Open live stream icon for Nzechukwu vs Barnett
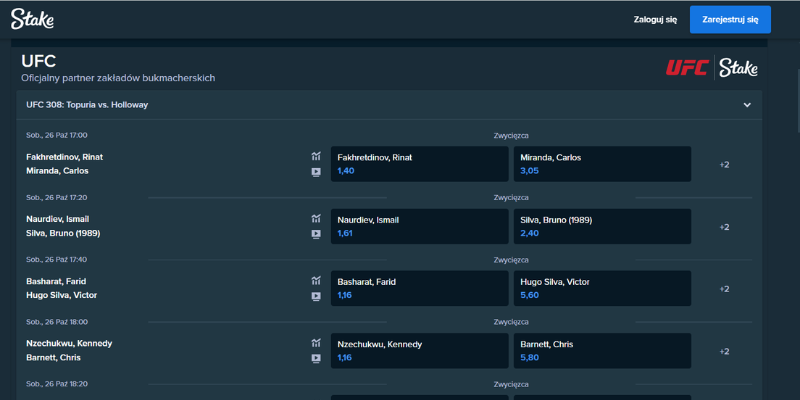The width and height of the screenshot is (800, 400). (x=315, y=358)
